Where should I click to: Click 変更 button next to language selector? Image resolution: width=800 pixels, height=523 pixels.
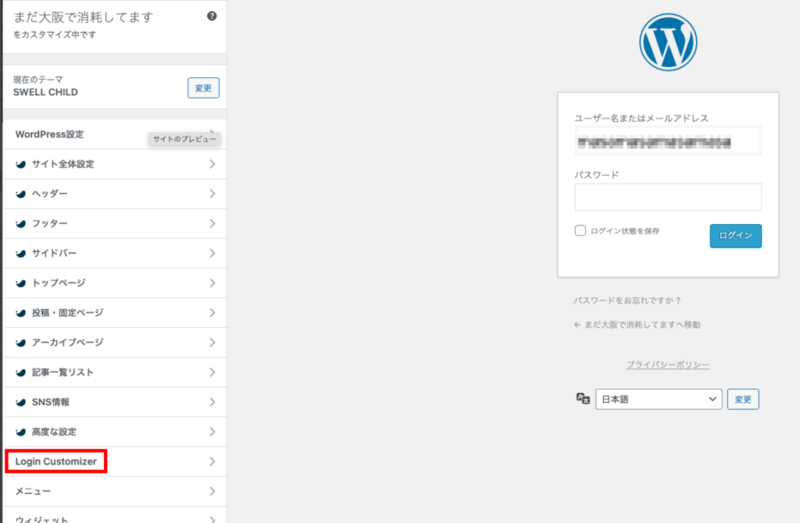coord(743,399)
